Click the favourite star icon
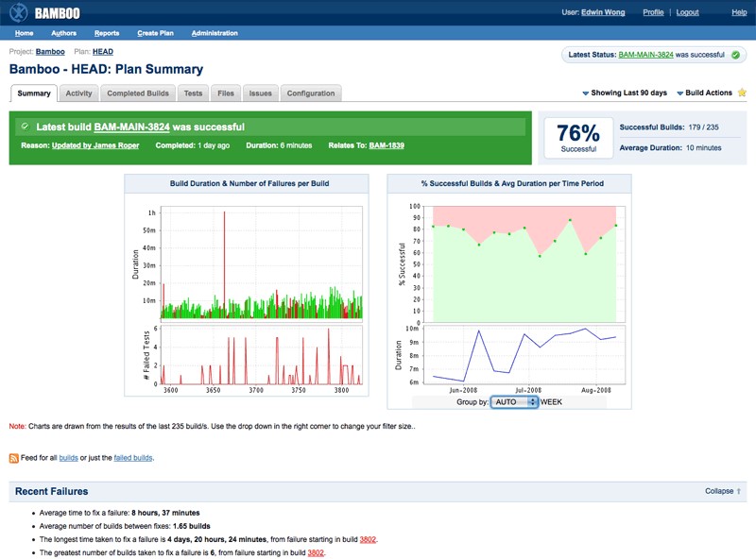The image size is (756, 559). tap(742, 93)
